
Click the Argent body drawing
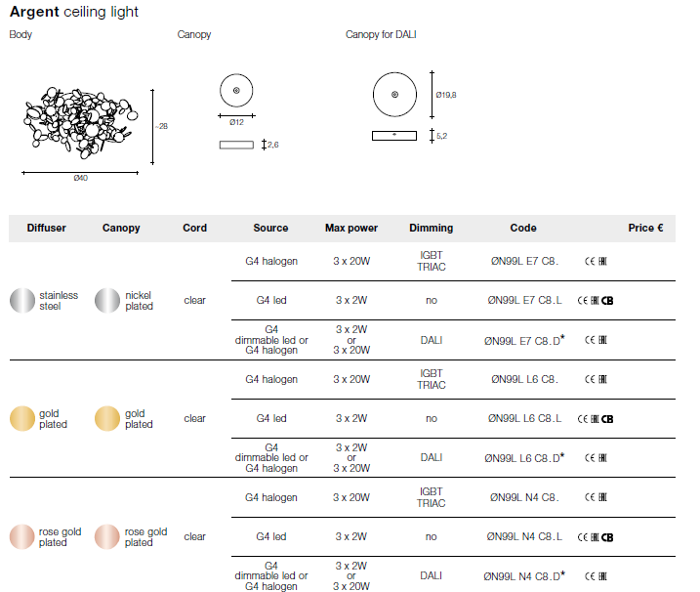[80, 123]
